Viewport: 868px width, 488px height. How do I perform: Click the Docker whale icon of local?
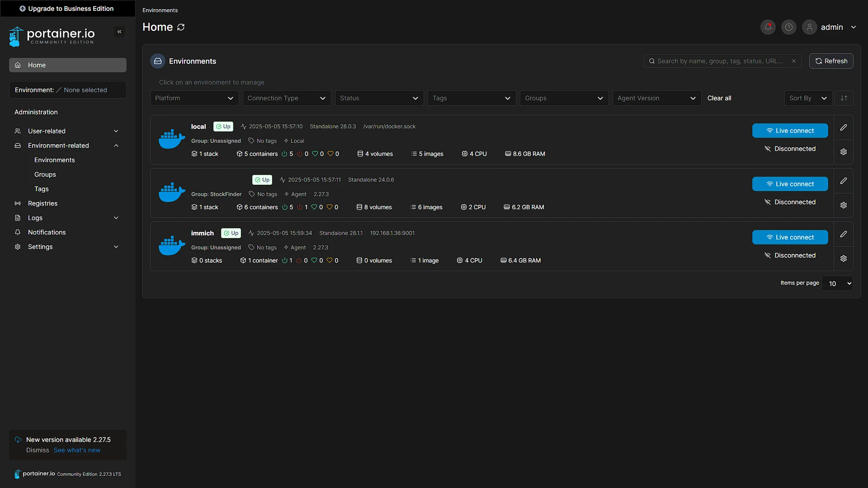(172, 139)
